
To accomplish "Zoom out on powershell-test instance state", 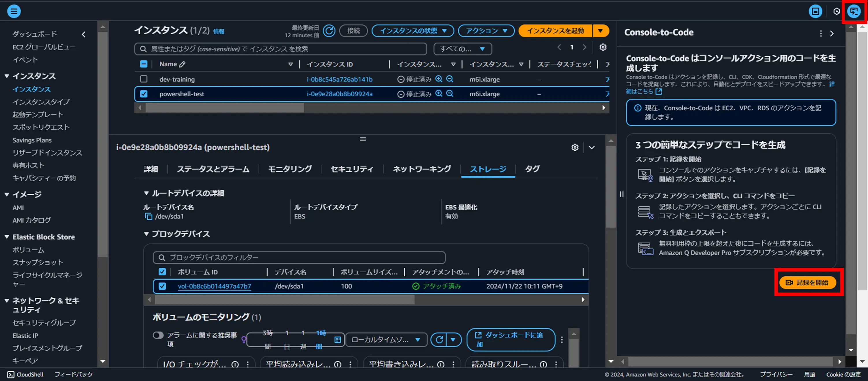I will (450, 93).
